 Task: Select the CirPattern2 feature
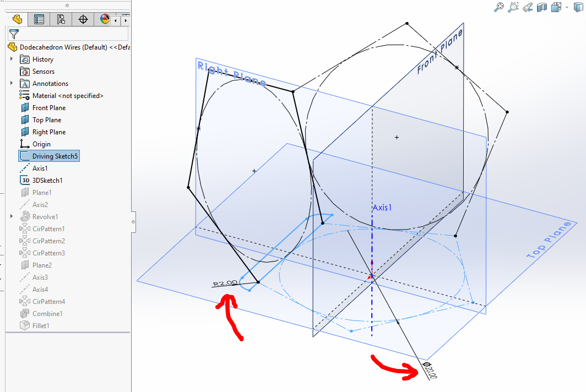(x=48, y=241)
